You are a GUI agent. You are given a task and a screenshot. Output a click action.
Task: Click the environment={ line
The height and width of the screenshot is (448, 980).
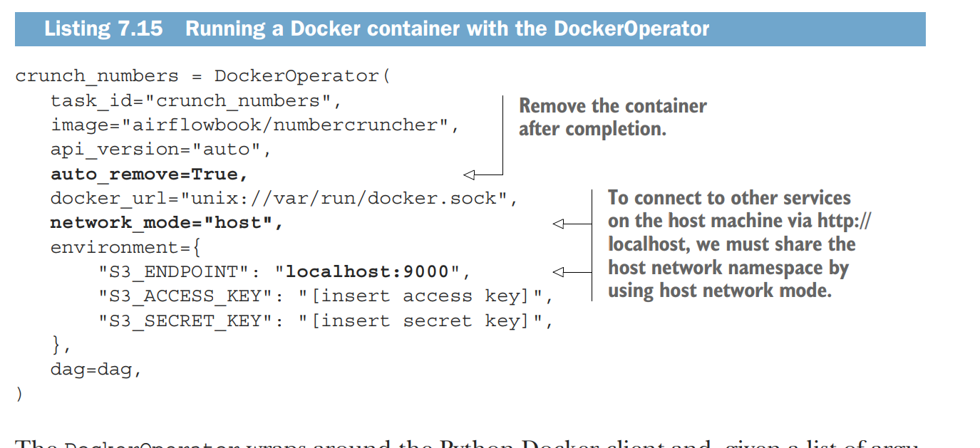pyautogui.click(x=127, y=248)
